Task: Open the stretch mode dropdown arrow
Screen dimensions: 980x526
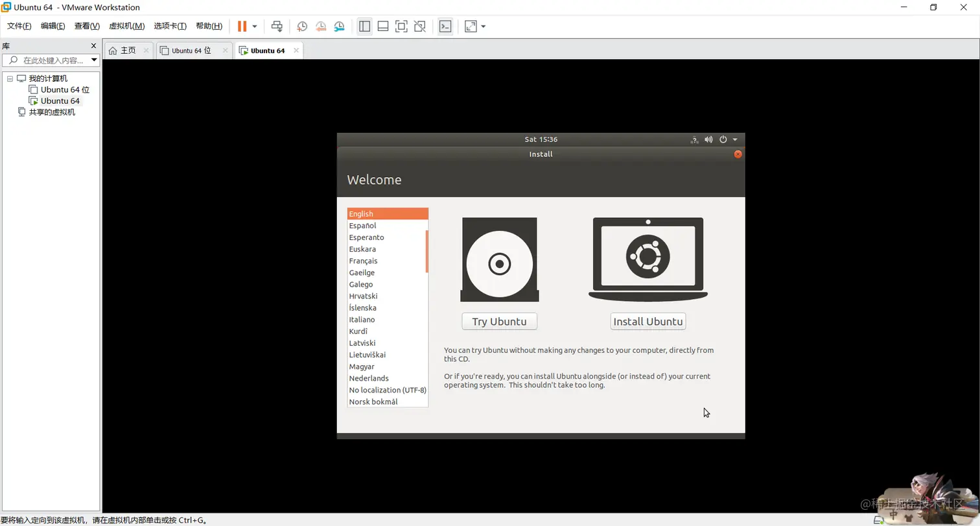Action: coord(484,27)
